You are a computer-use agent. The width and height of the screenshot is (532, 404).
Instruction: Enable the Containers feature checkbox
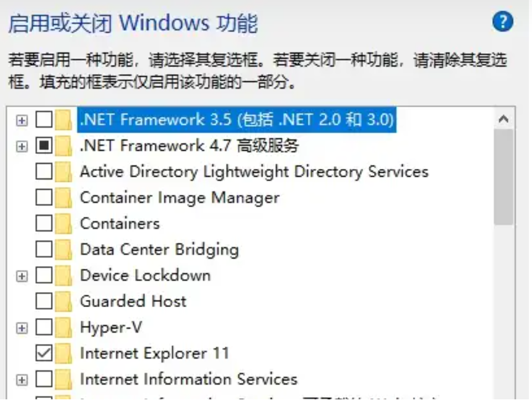[x=44, y=224]
